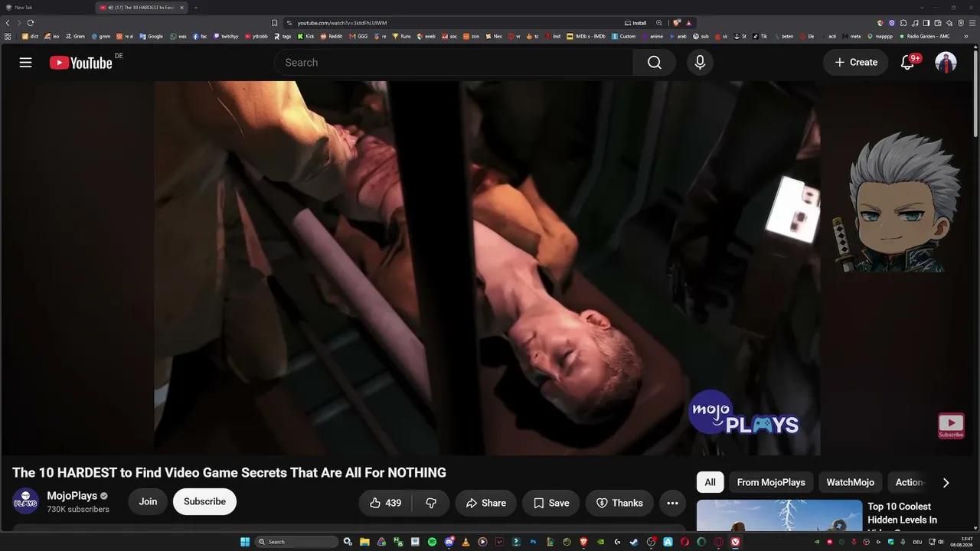Image resolution: width=980 pixels, height=551 pixels.
Task: Open the Google bookmark
Action: (x=151, y=36)
